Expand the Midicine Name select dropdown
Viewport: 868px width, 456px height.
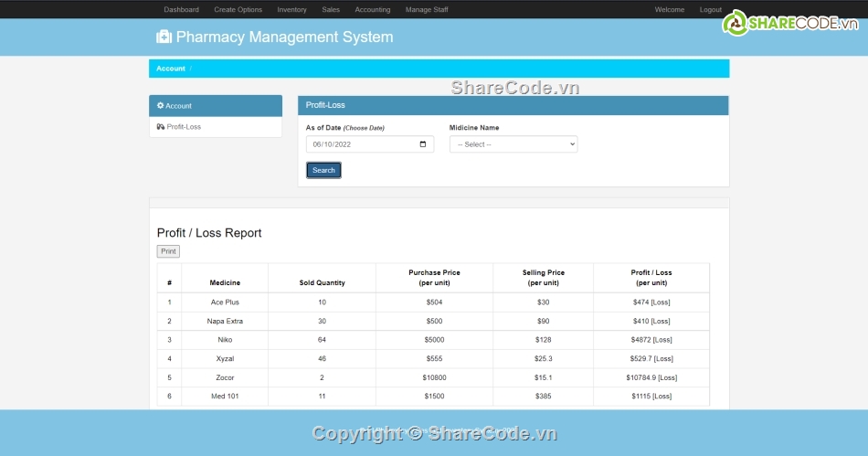513,144
